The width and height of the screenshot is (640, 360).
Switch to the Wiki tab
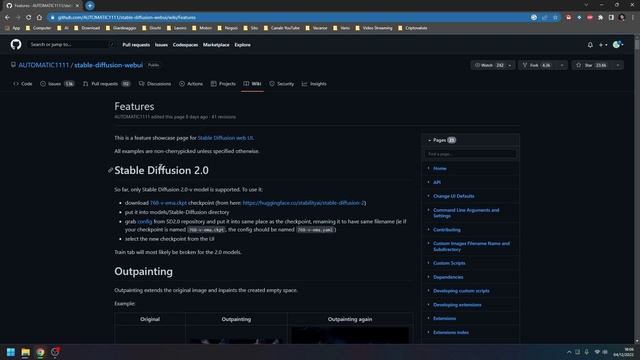[x=252, y=84]
